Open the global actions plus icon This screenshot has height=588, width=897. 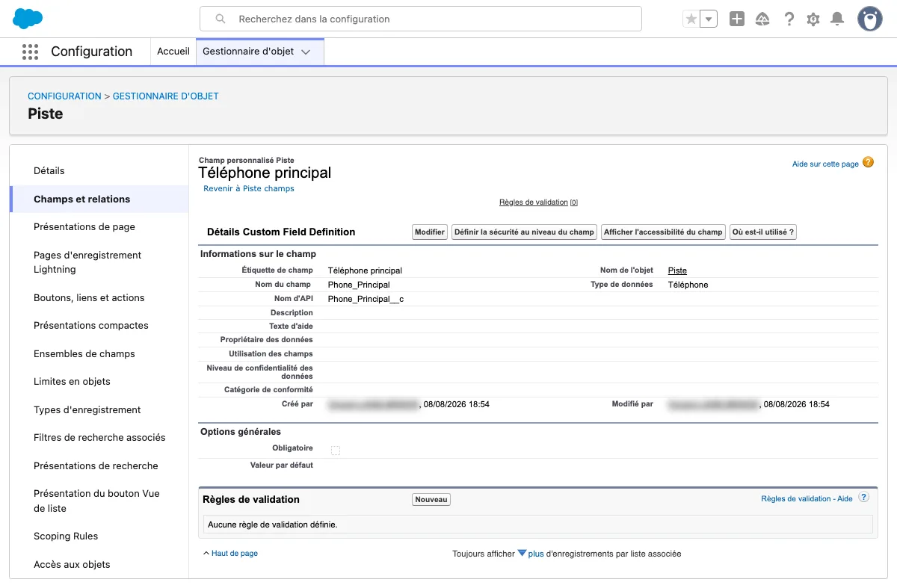pyautogui.click(x=737, y=19)
